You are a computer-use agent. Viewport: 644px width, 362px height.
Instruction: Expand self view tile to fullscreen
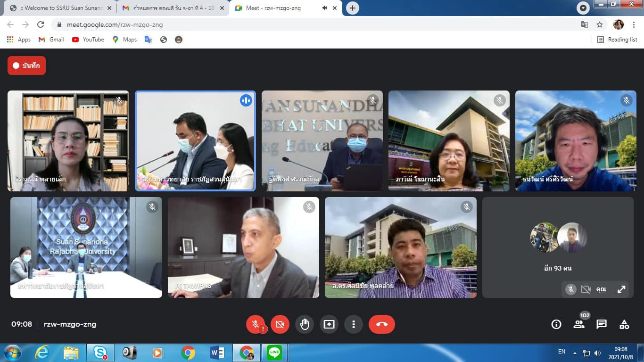(621, 289)
